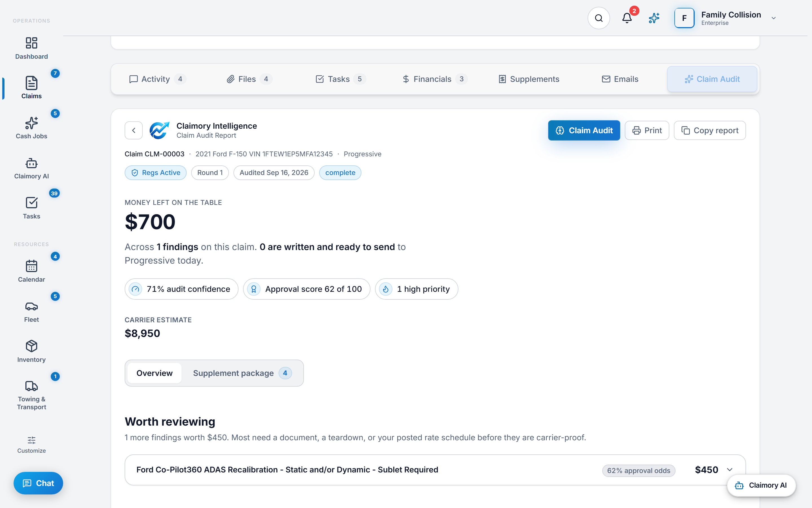Open the Customize sliders icon
Image resolution: width=812 pixels, height=508 pixels.
(x=32, y=440)
